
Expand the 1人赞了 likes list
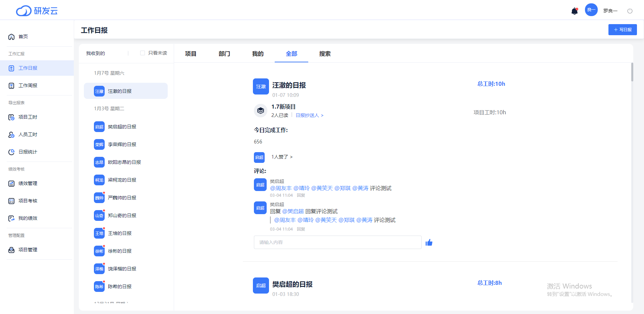[x=282, y=157]
